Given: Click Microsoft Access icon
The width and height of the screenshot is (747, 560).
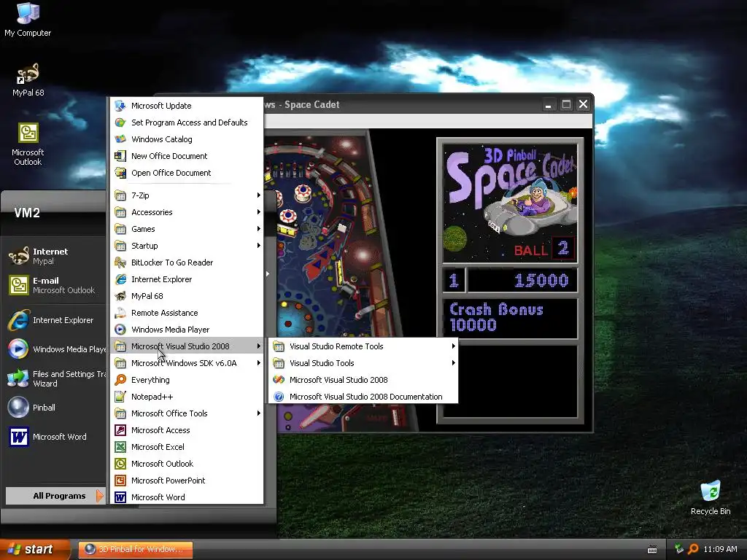Looking at the screenshot, I should pos(120,430).
